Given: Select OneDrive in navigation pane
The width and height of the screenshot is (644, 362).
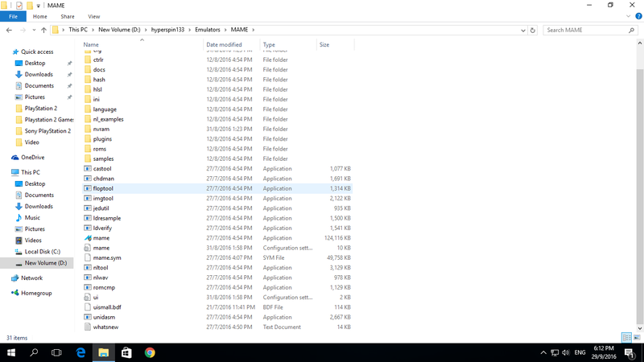Looking at the screenshot, I should tap(32, 158).
